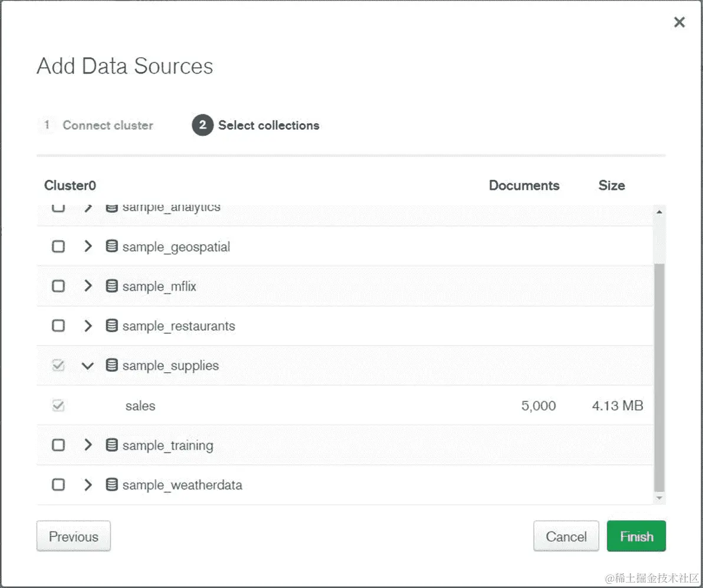This screenshot has width=703, height=588.
Task: Click the sample_training database icon
Action: (111, 445)
